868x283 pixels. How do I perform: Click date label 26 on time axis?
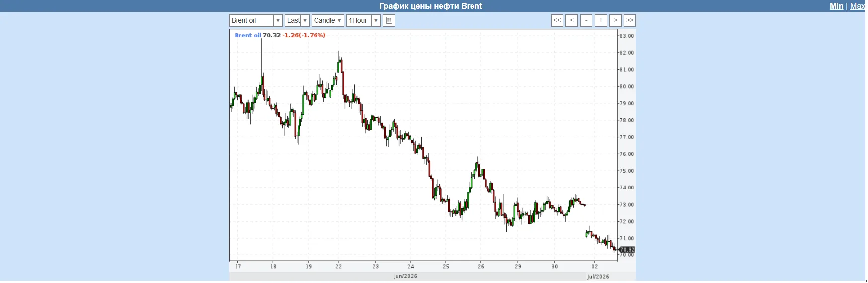pyautogui.click(x=481, y=267)
